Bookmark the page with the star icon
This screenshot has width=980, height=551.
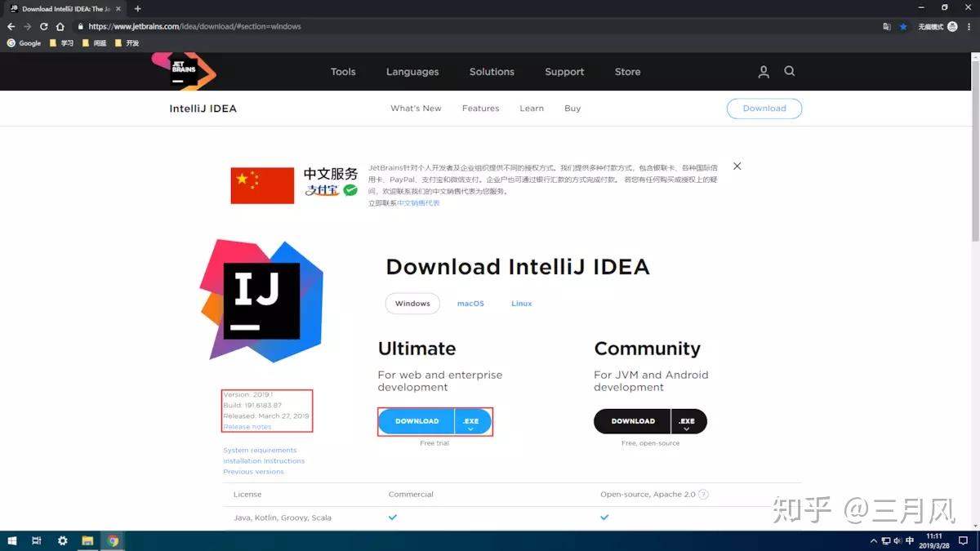point(903,26)
